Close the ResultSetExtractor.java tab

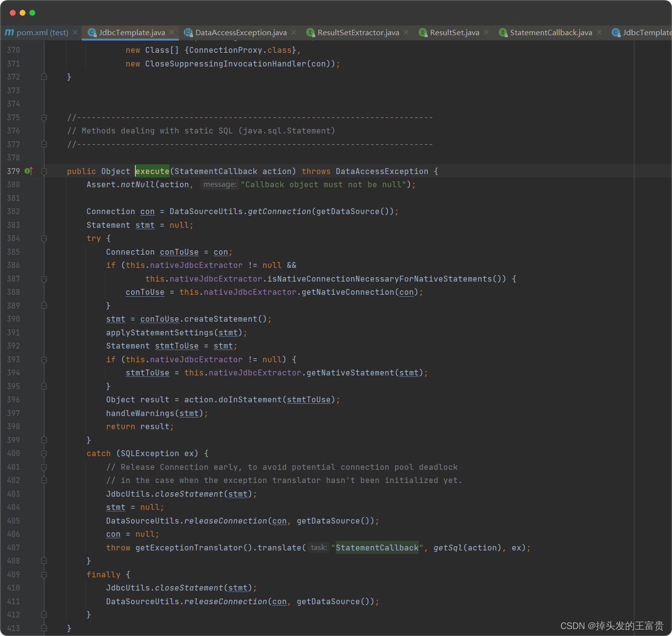coord(406,32)
